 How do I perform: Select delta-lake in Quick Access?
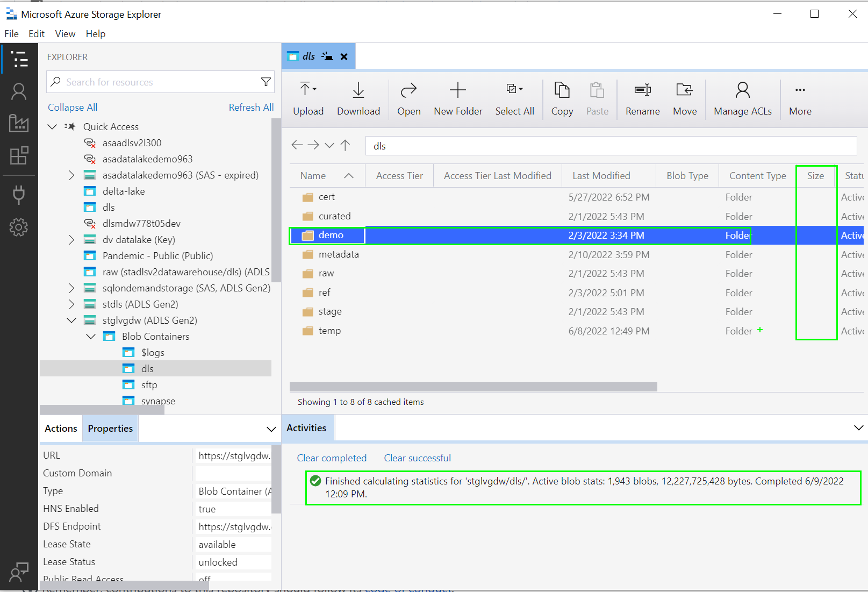coord(124,191)
